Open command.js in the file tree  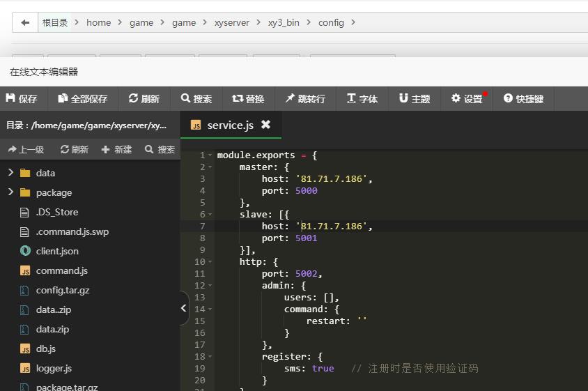[61, 270]
